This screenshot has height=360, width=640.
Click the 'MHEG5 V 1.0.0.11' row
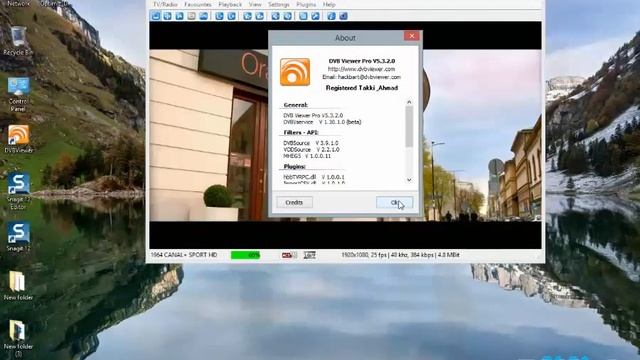pos(307,156)
